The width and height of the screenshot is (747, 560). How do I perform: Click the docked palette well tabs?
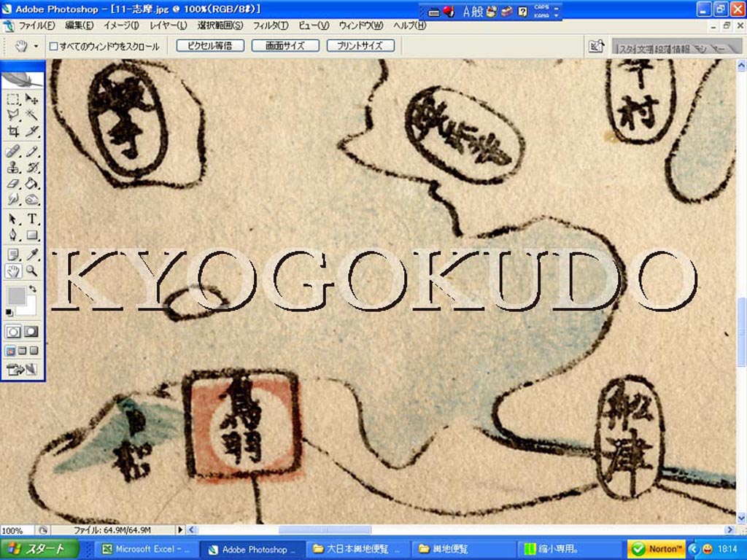pyautogui.click(x=676, y=47)
